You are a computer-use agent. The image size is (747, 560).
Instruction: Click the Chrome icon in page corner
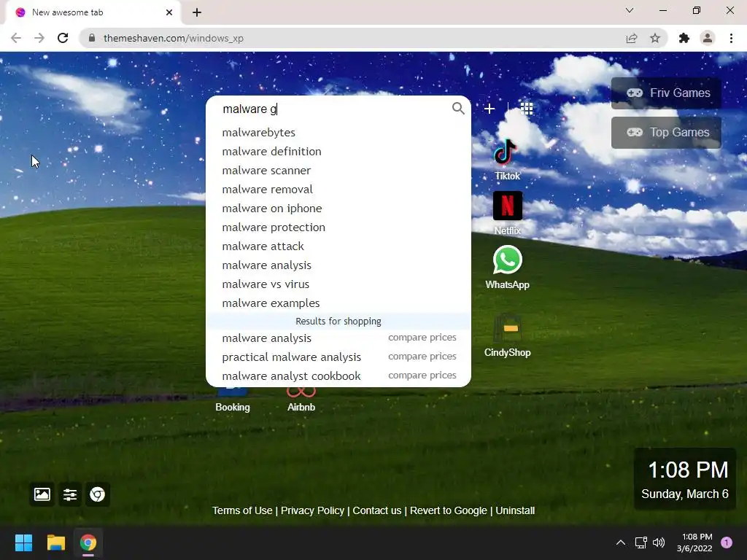98,494
